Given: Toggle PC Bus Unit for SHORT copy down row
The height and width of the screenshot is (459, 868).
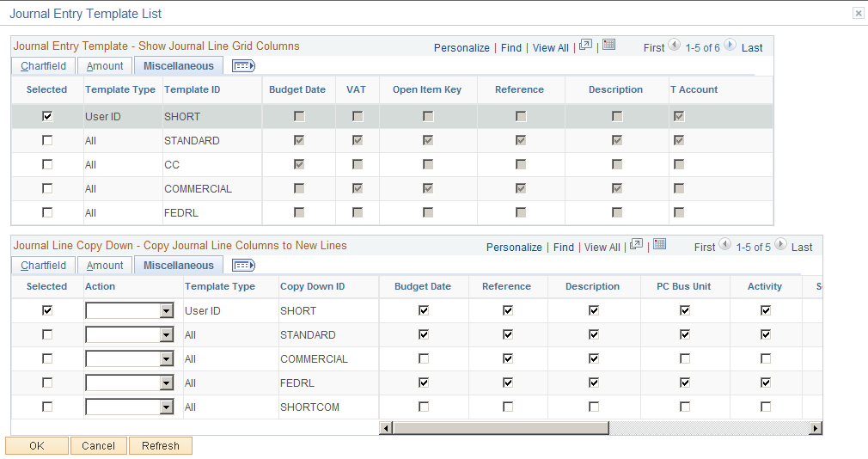Looking at the screenshot, I should click(x=685, y=310).
